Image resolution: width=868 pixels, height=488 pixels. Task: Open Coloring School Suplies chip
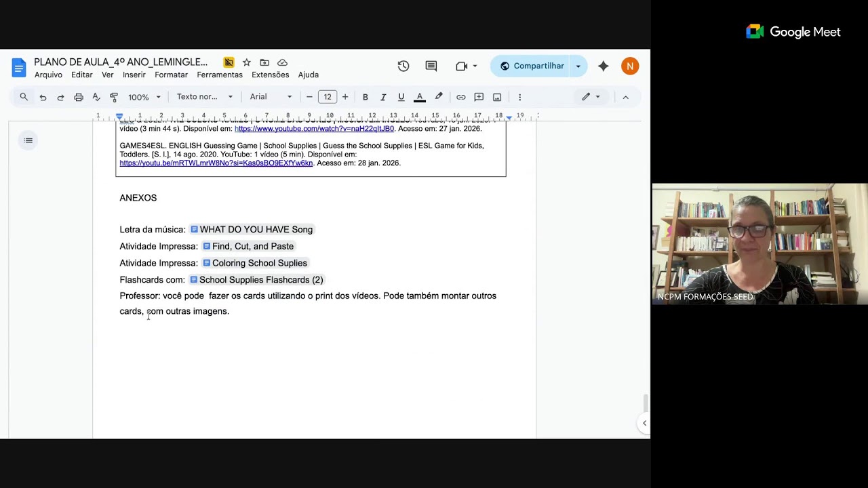[x=255, y=263]
